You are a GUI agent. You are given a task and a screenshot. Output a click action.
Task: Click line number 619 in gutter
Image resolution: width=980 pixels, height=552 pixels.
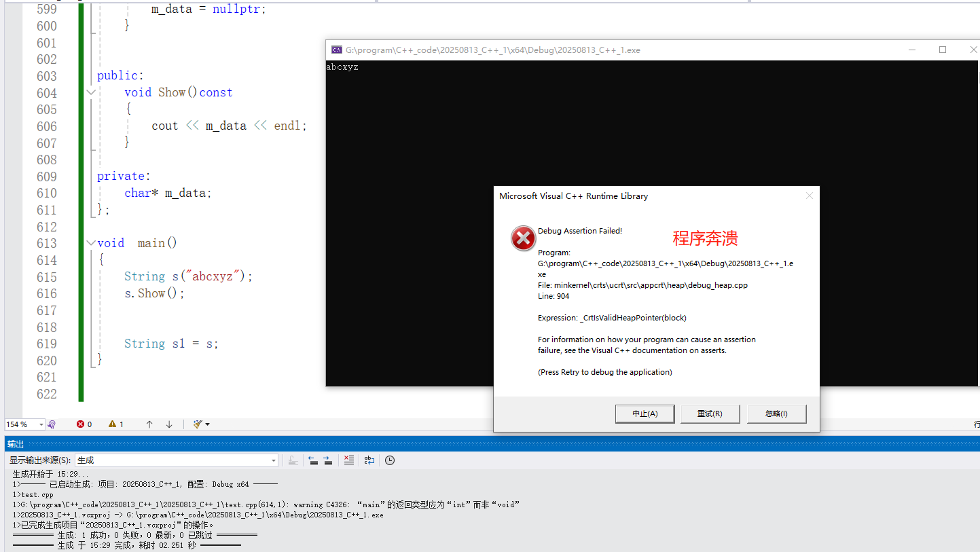[47, 344]
